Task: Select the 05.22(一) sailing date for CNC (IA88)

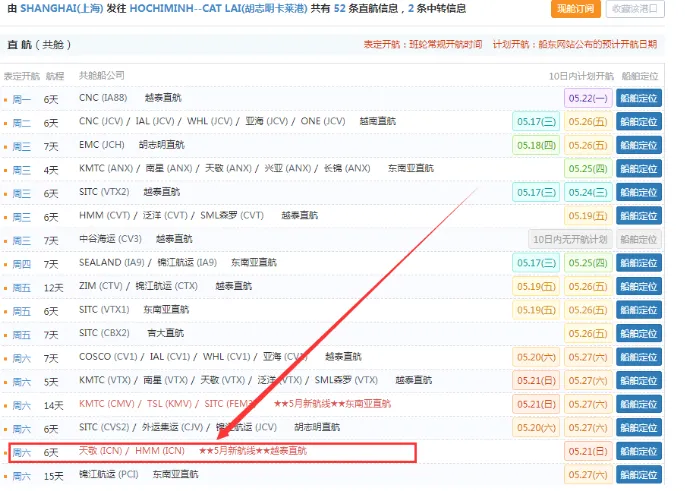Action: tap(588, 98)
